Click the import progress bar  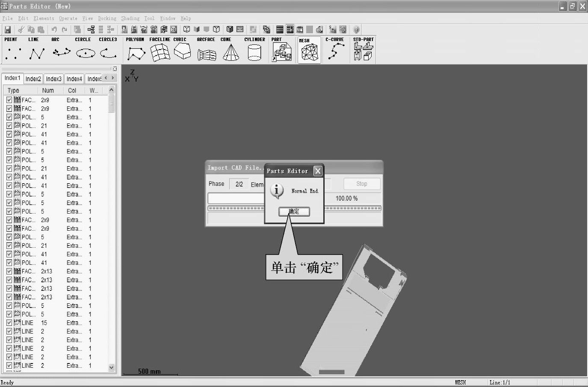295,208
